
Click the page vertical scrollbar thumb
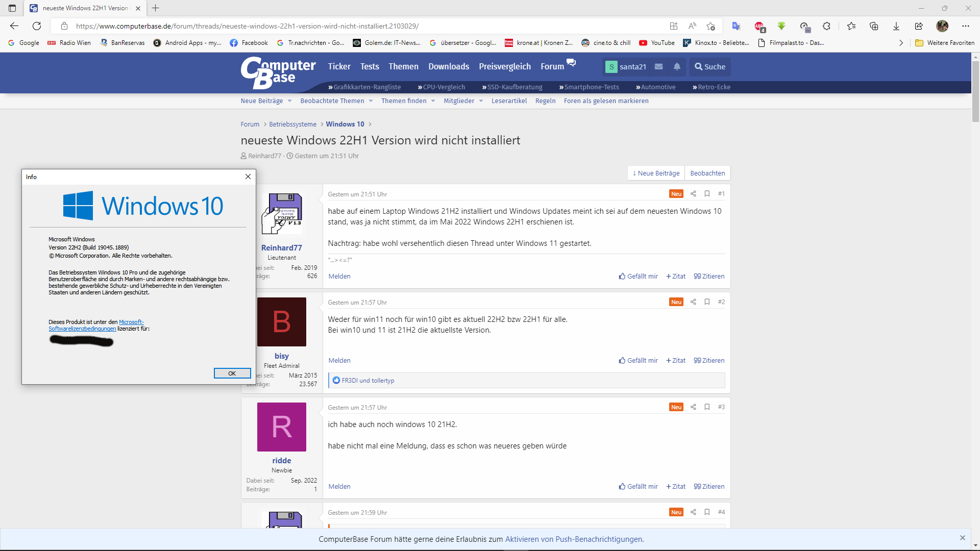point(975,92)
